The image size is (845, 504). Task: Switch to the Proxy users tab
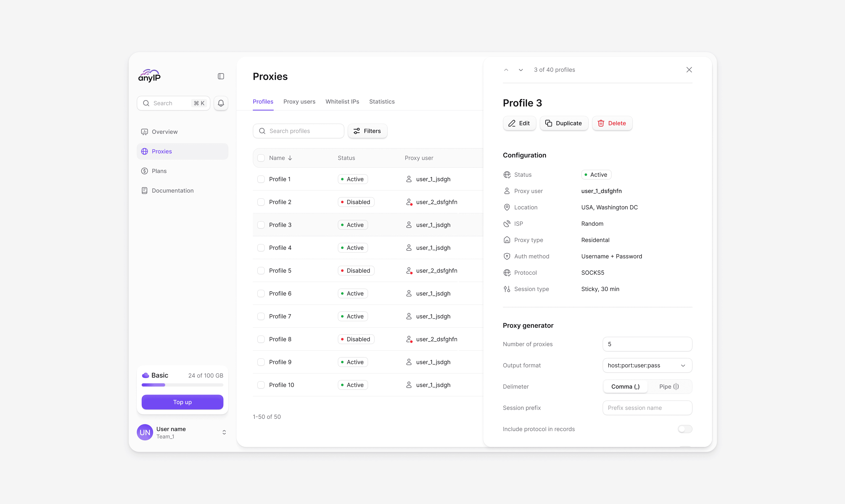point(299,102)
